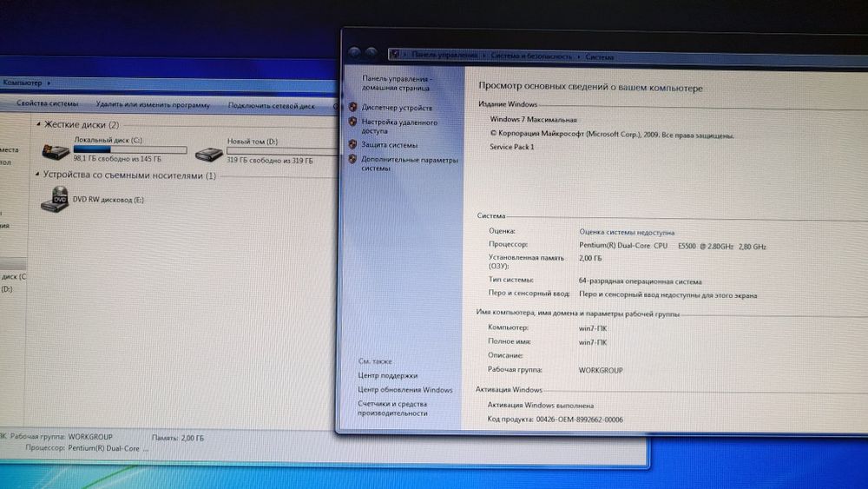
Task: Open New Volume (D:) drive icon
Action: tap(208, 154)
